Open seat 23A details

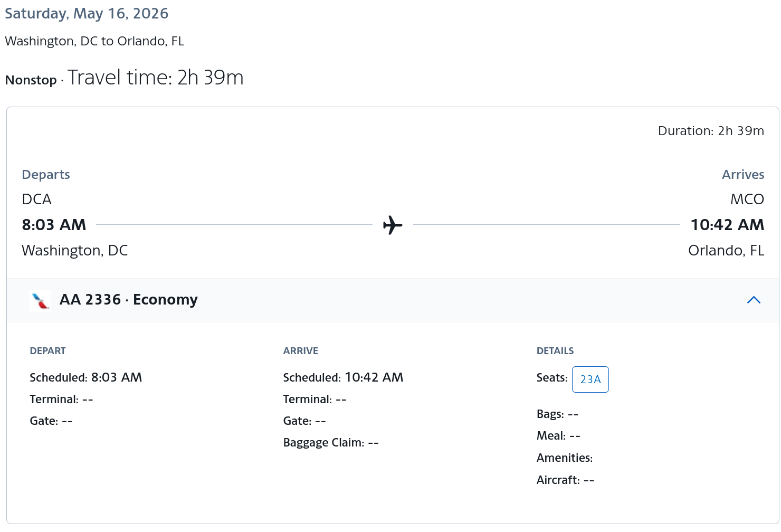[590, 379]
